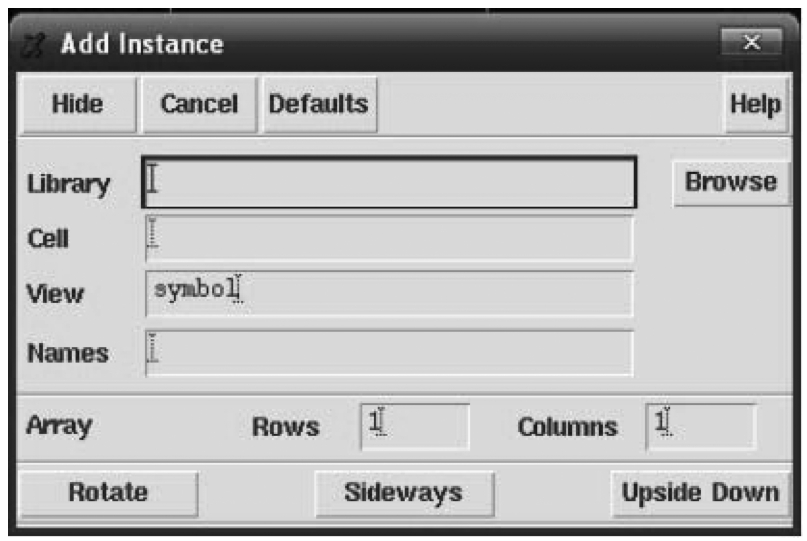The image size is (807, 541).
Task: Click the Names input field
Action: click(389, 353)
